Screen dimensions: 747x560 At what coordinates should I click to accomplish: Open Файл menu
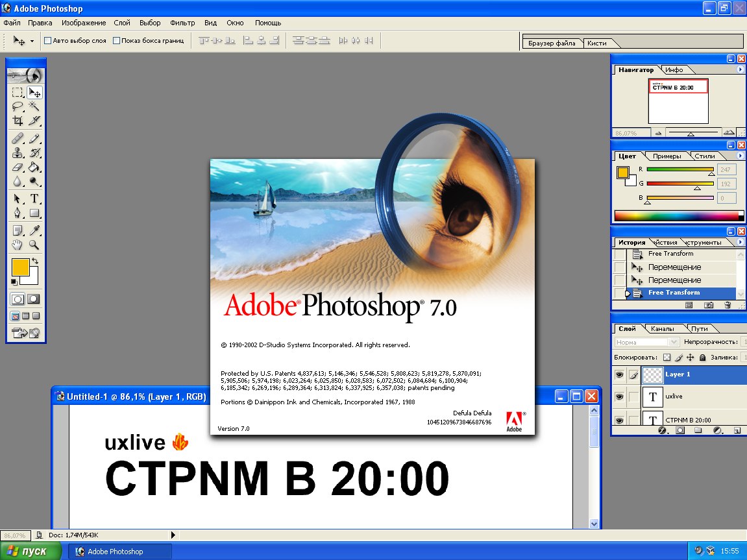tap(12, 22)
